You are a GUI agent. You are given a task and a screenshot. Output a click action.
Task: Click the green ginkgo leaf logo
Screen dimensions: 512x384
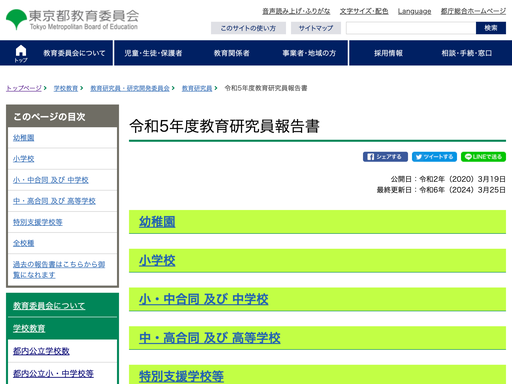pos(16,19)
